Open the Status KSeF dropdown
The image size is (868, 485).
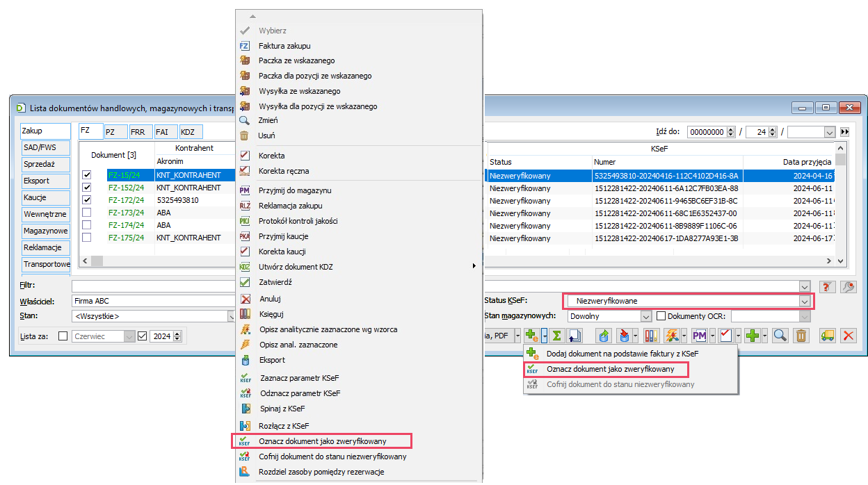(805, 301)
